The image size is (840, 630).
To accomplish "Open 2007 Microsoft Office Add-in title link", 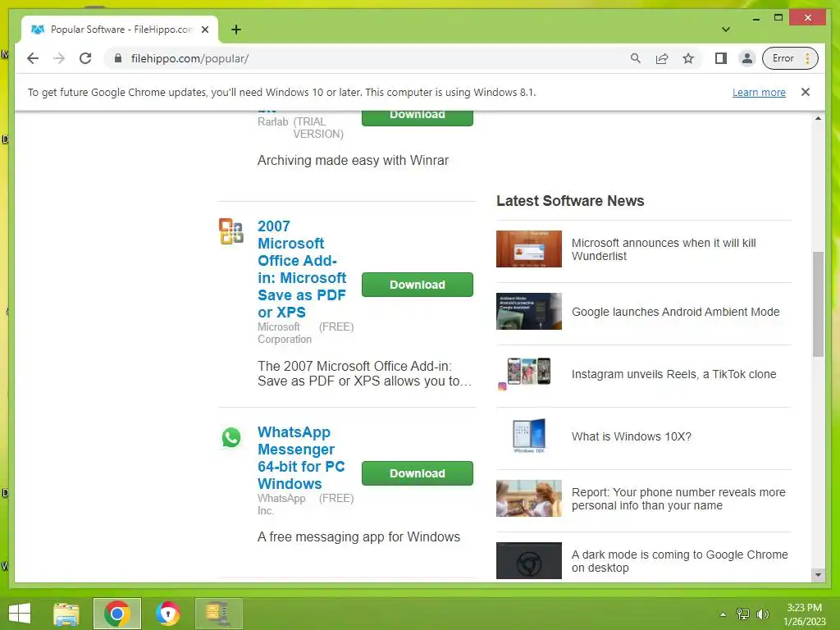I will 302,269.
